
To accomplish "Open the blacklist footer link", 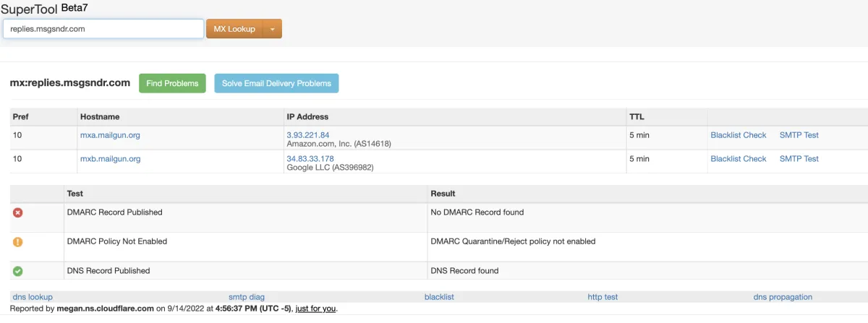I will point(439,297).
